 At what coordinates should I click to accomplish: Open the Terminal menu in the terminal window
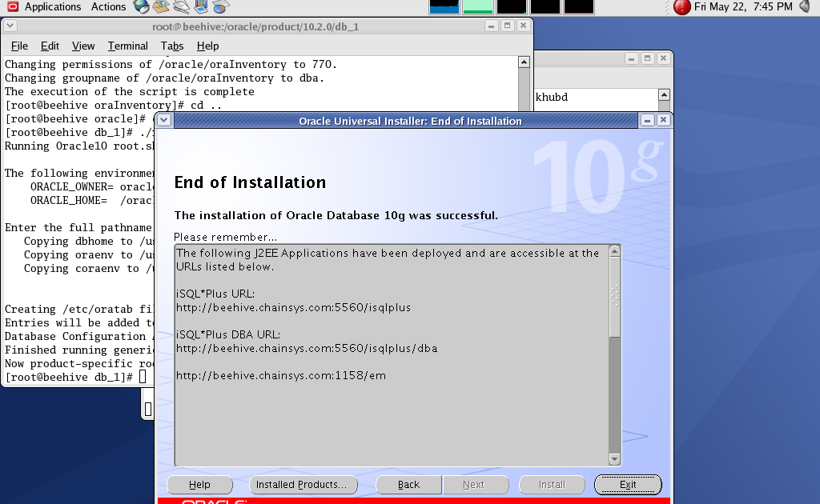[x=127, y=46]
